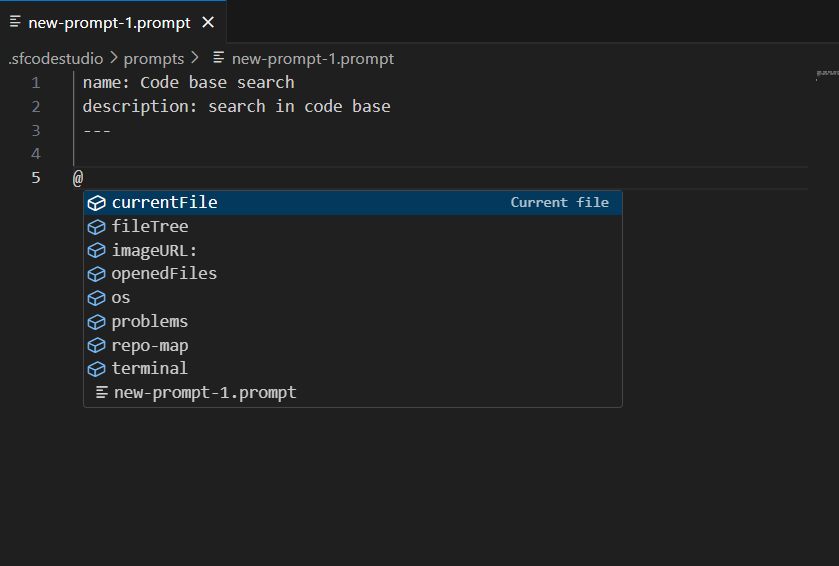Click the cube icon beside repo-map

click(x=97, y=346)
